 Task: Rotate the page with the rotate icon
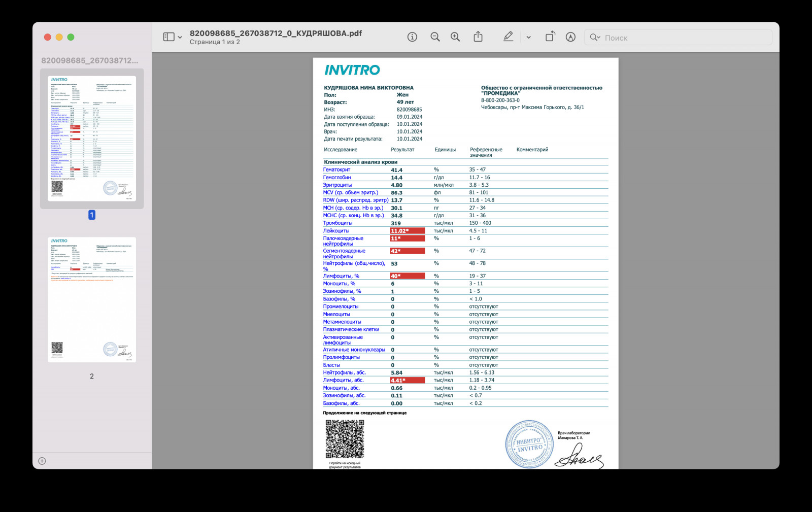(550, 37)
